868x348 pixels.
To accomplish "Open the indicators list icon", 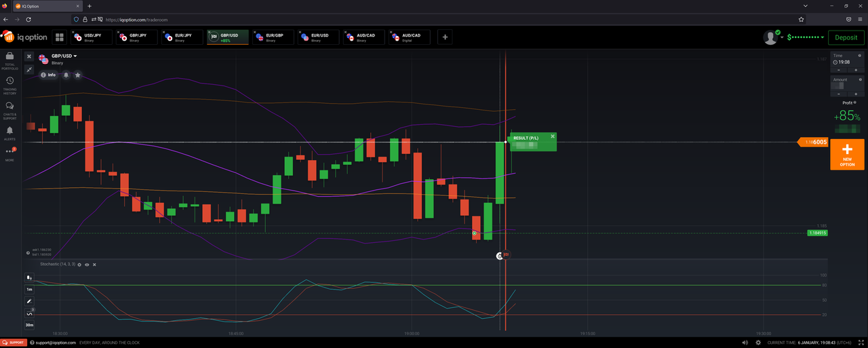I will (x=29, y=313).
